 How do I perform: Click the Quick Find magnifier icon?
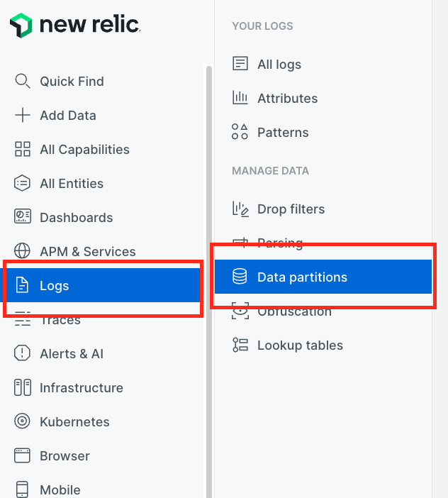pyautogui.click(x=23, y=81)
